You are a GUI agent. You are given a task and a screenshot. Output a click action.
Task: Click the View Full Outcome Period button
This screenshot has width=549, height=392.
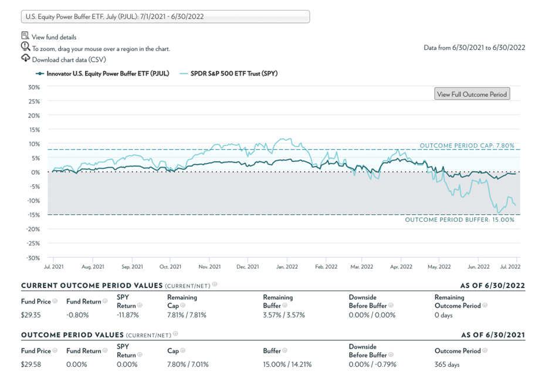472,94
